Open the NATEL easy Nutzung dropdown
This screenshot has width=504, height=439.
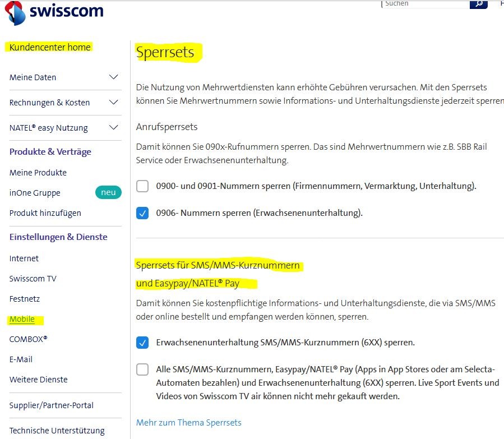coord(48,127)
